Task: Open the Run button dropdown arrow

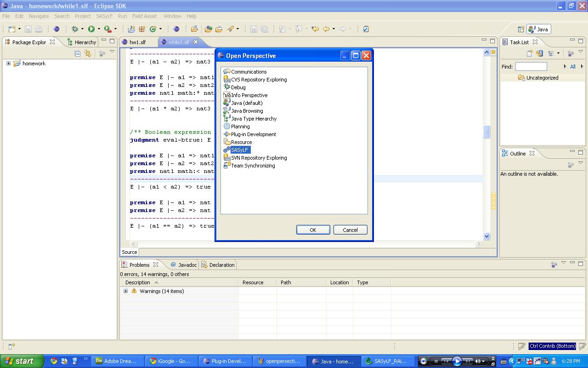Action: pyautogui.click(x=99, y=29)
